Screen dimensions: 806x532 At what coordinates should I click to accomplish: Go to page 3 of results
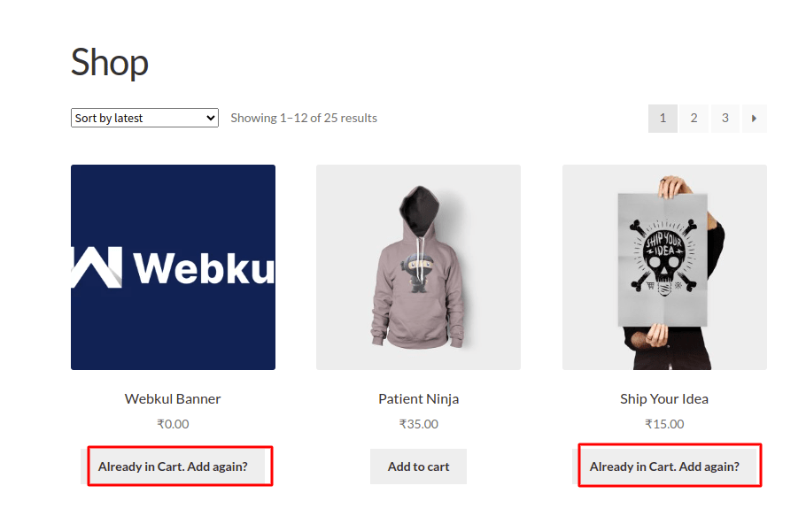[725, 118]
